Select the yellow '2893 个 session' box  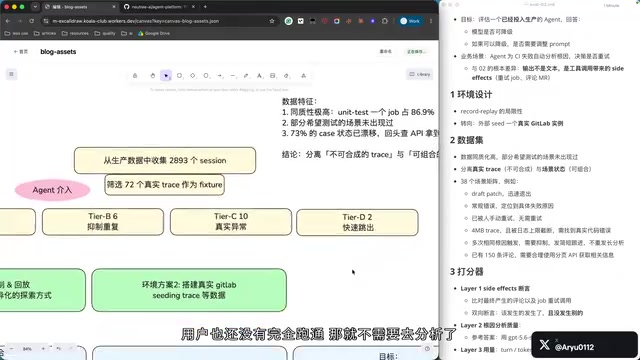click(165, 160)
